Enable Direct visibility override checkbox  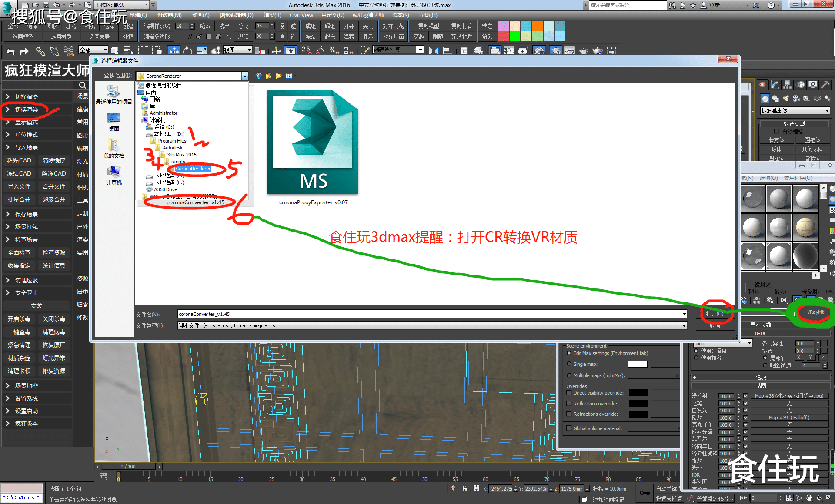click(x=569, y=393)
